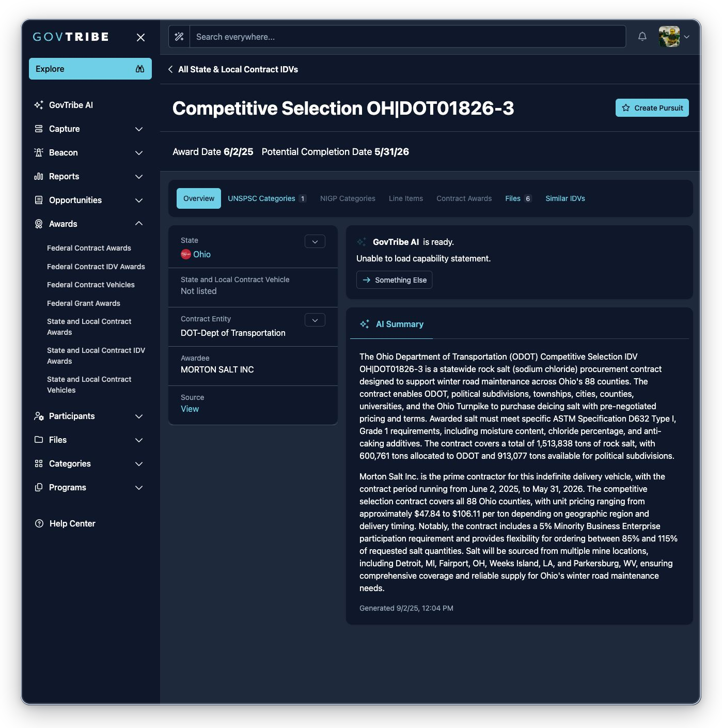The width and height of the screenshot is (722, 728).
Task: Click the Beacon icon in sidebar
Action: click(x=39, y=152)
